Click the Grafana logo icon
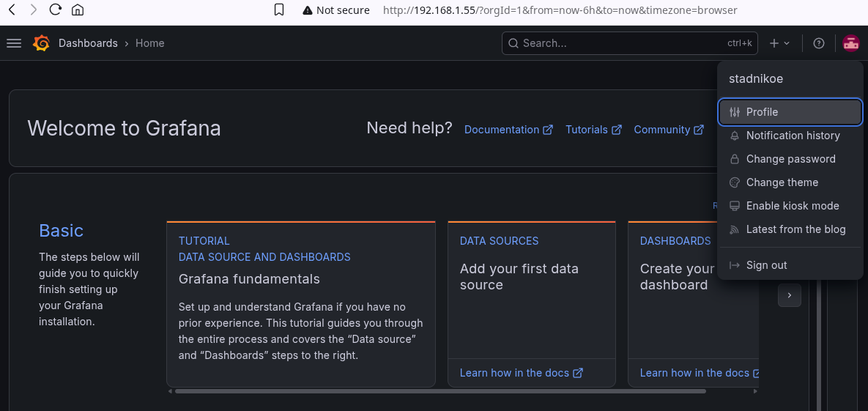Screen dimensions: 868x411 point(42,43)
